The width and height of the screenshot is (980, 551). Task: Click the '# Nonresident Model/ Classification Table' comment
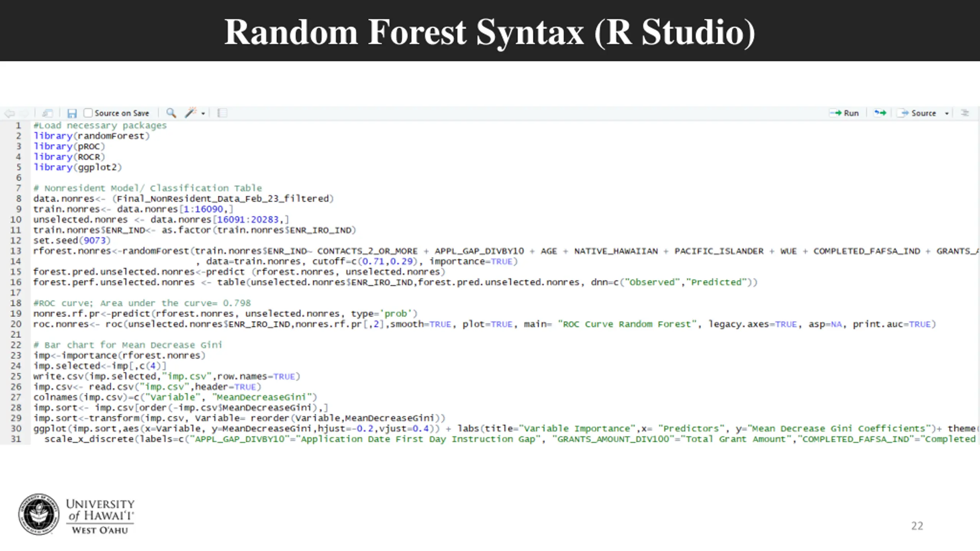[x=147, y=188]
